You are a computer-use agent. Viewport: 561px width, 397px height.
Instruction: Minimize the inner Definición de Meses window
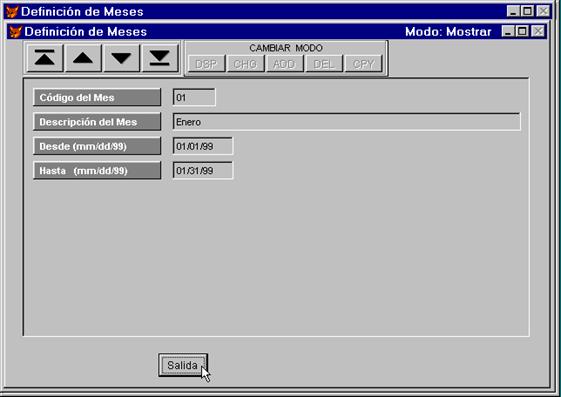(507, 31)
